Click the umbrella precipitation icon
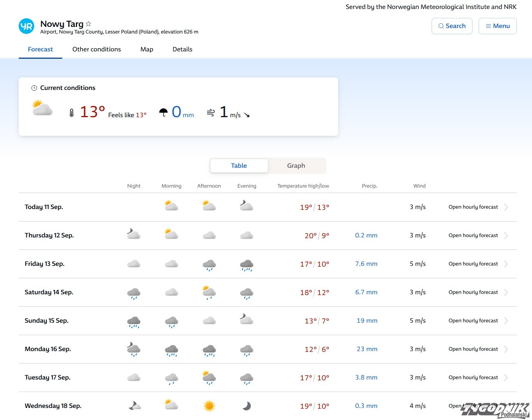This screenshot has height=420, width=532. 163,112
